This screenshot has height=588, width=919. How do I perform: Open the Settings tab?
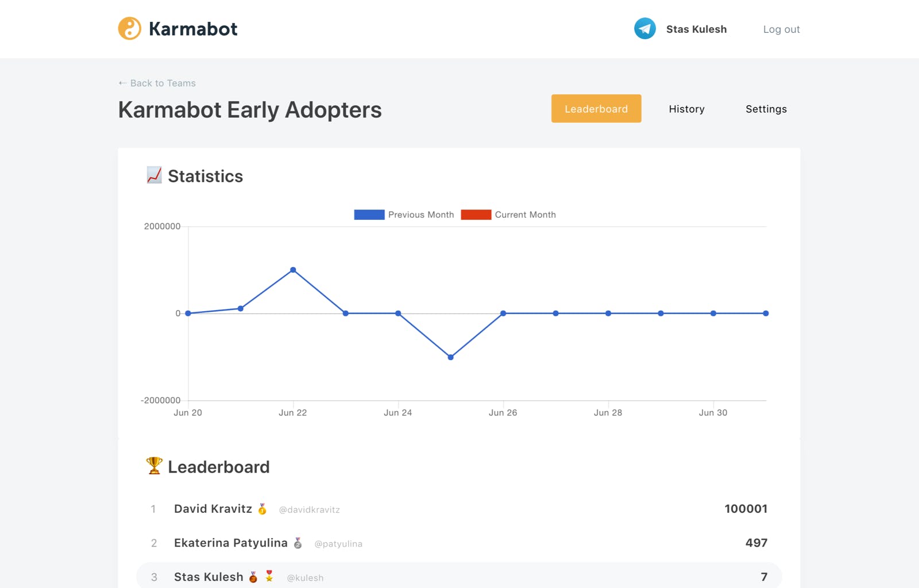click(x=766, y=109)
